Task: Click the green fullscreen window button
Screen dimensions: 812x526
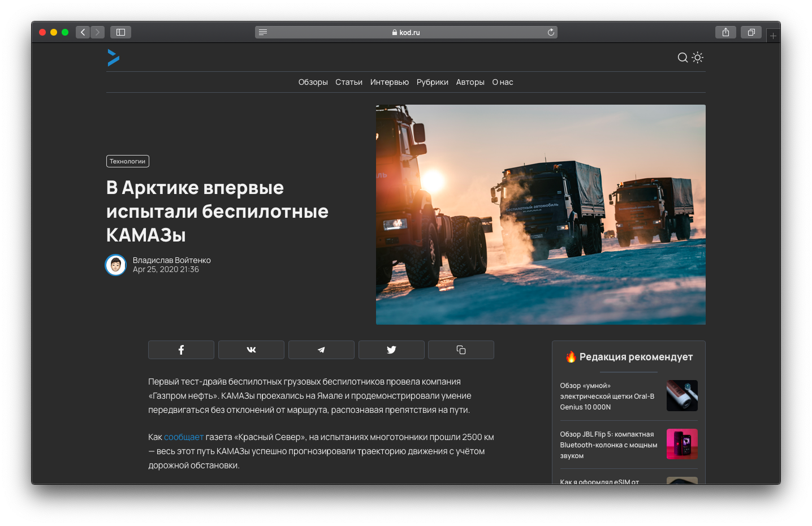Action: [x=65, y=32]
